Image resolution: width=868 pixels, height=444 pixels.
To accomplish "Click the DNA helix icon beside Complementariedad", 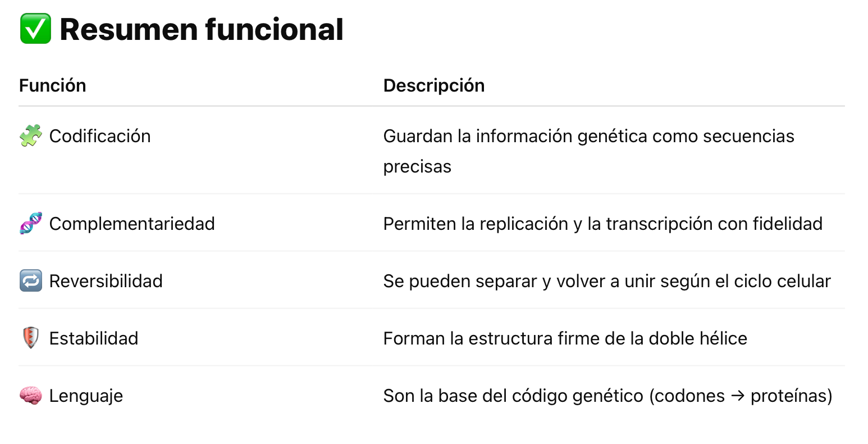I will (x=31, y=224).
